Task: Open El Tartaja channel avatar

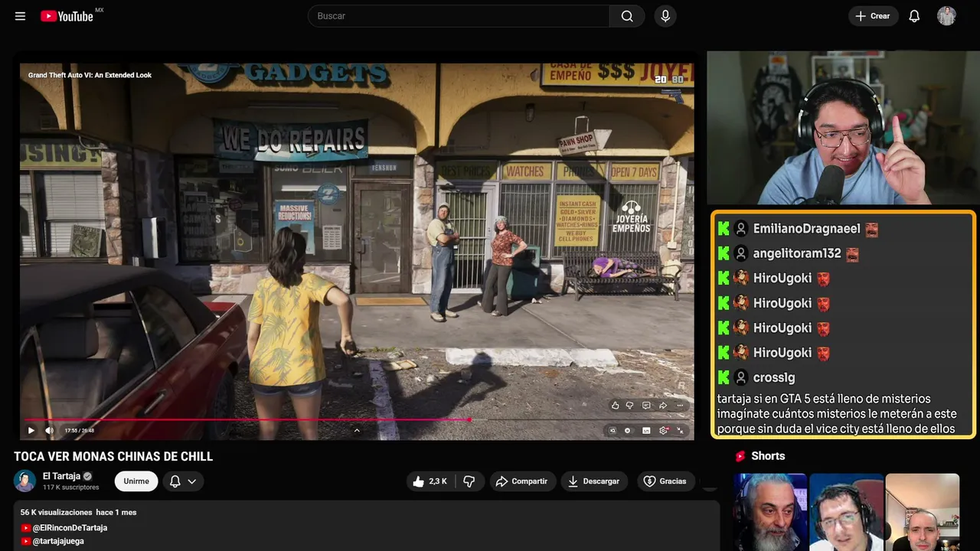Action: click(x=25, y=481)
